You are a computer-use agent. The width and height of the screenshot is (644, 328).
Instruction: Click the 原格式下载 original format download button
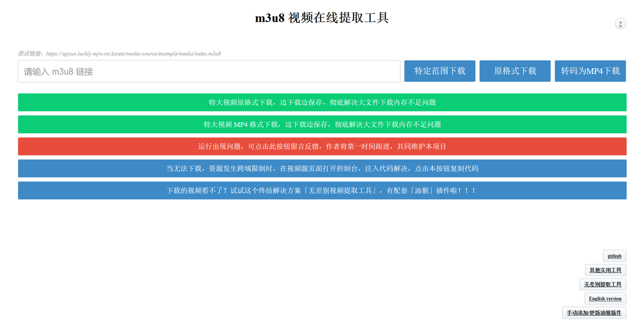coord(515,71)
